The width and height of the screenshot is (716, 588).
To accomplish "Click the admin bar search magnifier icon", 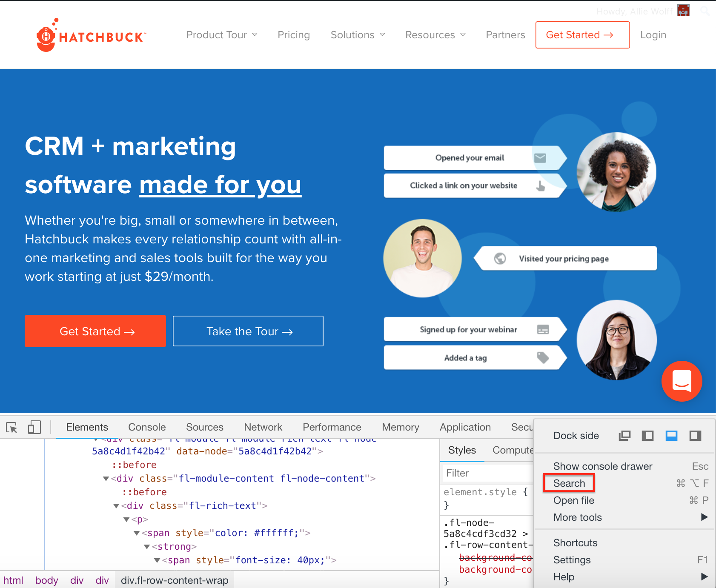I will pyautogui.click(x=705, y=11).
